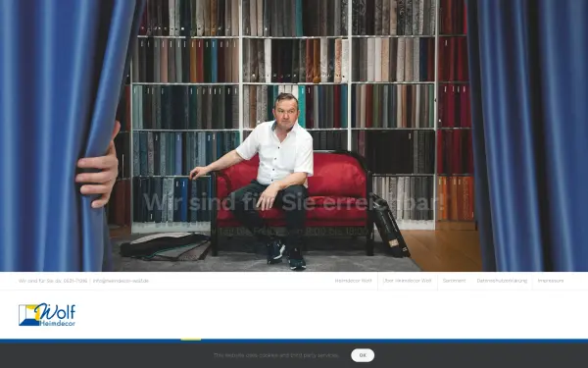Open the Über Heimdecor Wolf menu item
Viewport: 588px width, 368px height.
[408, 281]
